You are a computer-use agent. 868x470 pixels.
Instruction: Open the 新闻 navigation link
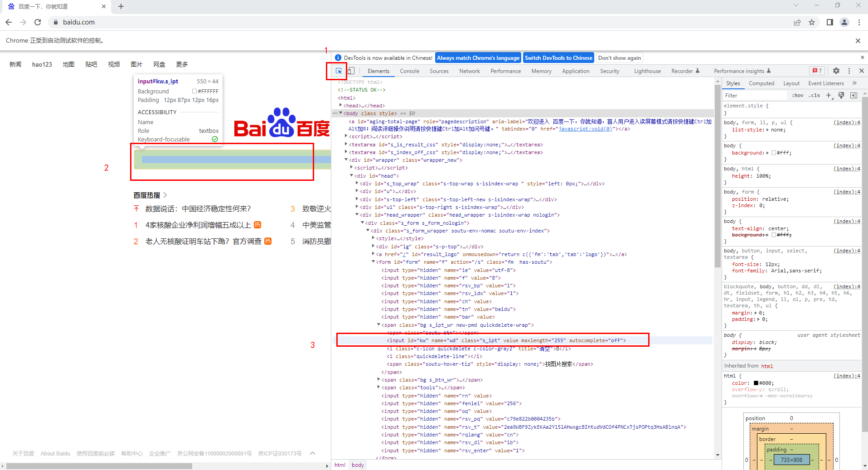(x=15, y=64)
